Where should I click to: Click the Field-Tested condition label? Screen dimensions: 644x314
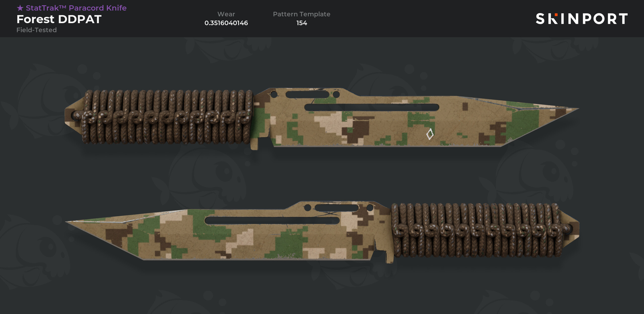click(36, 30)
